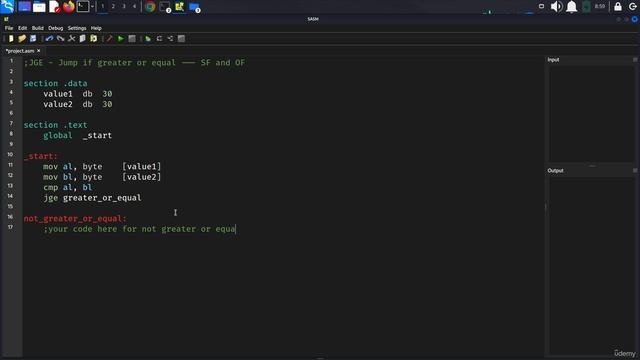Open the Edit menu
This screenshot has height=360, width=640.
tap(22, 28)
